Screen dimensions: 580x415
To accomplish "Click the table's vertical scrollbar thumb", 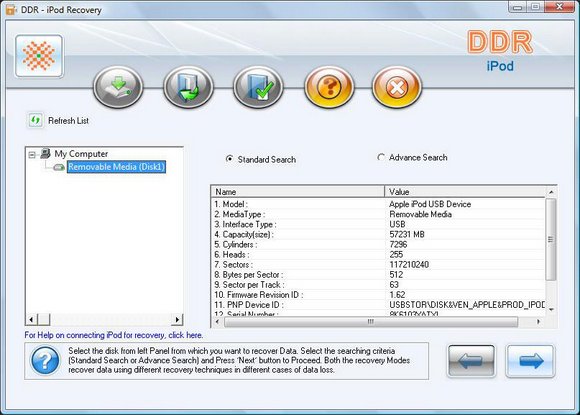I will [551, 239].
